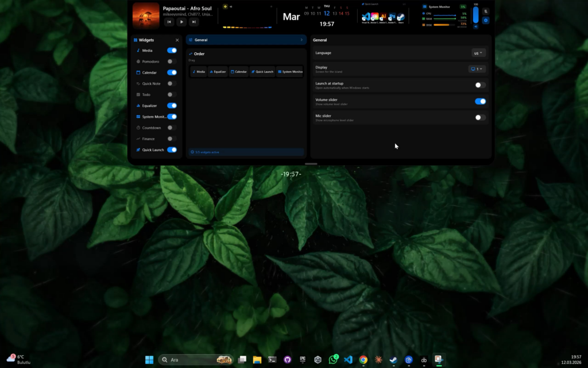
Task: Click the DISK usage bar
Action: 444,25
